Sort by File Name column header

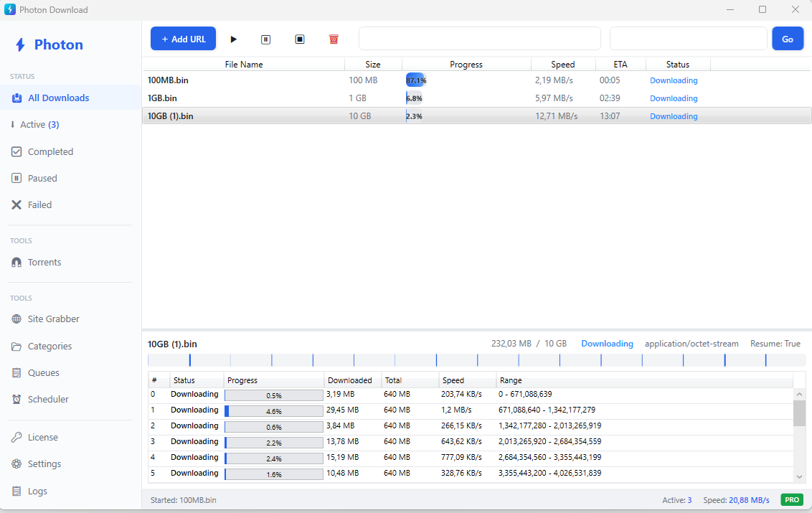(244, 65)
